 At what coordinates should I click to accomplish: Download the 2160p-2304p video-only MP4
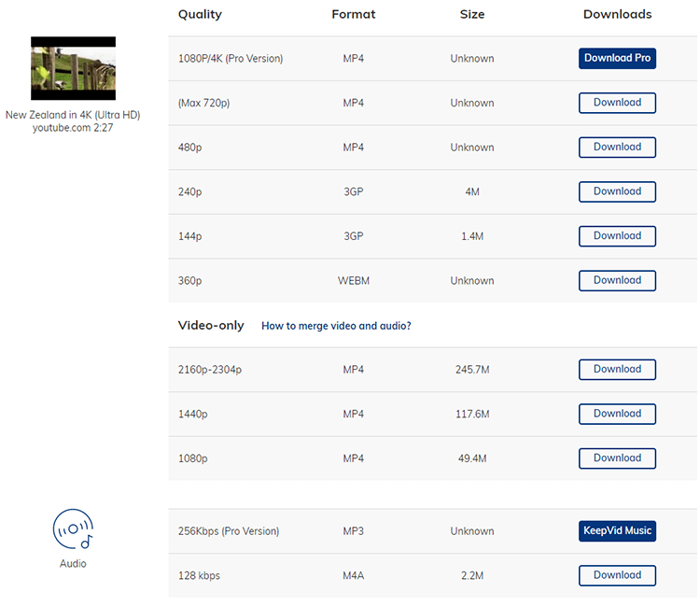[617, 370]
